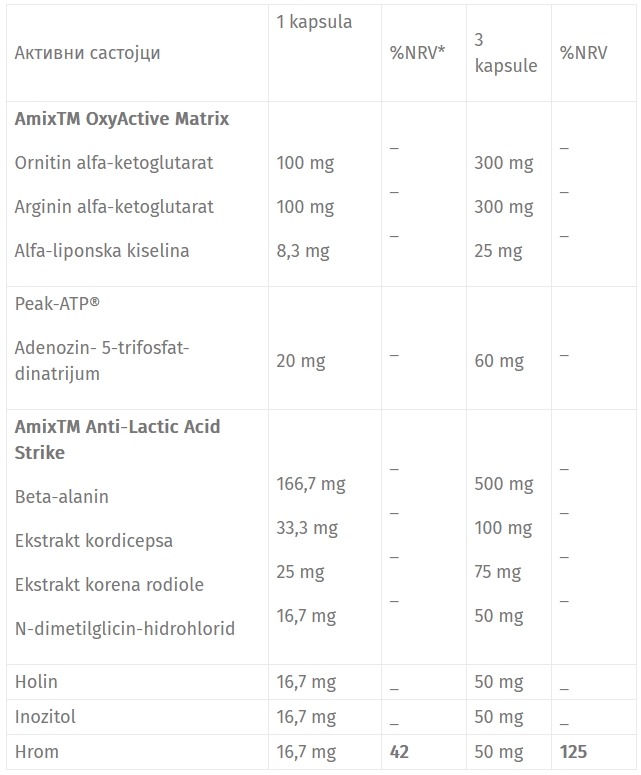
Task: Click the "Активни састојци" column header
Action: 87,53
